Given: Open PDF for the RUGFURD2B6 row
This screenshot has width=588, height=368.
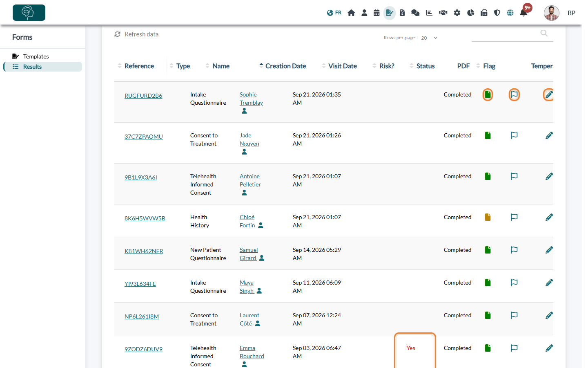Looking at the screenshot, I should coord(488,94).
